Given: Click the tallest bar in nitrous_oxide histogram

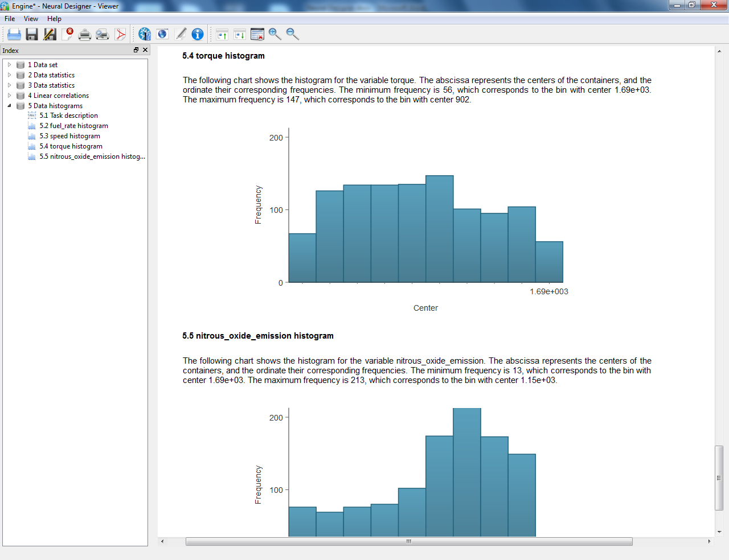Looking at the screenshot, I should pos(467,472).
